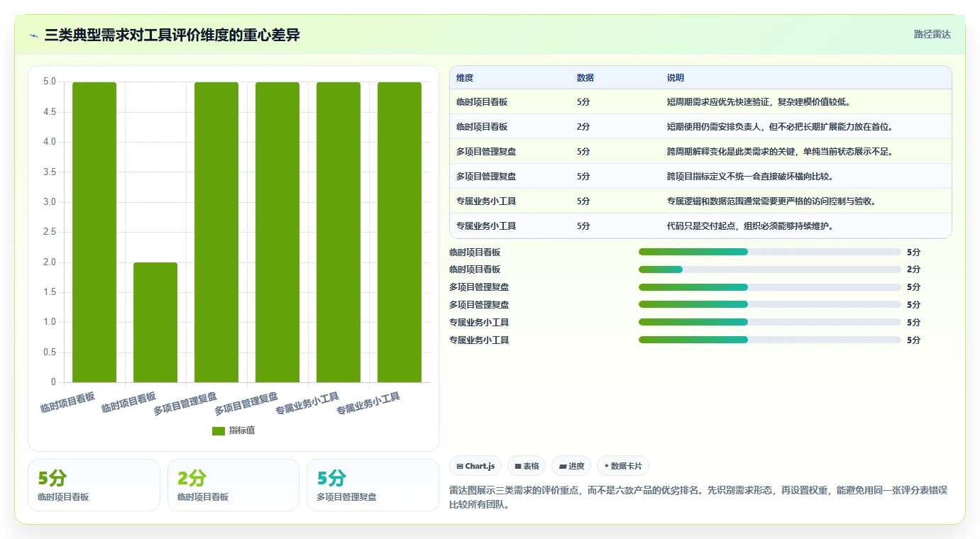Click the 2.5 tick on chart y-axis
980x539 pixels.
[50, 232]
